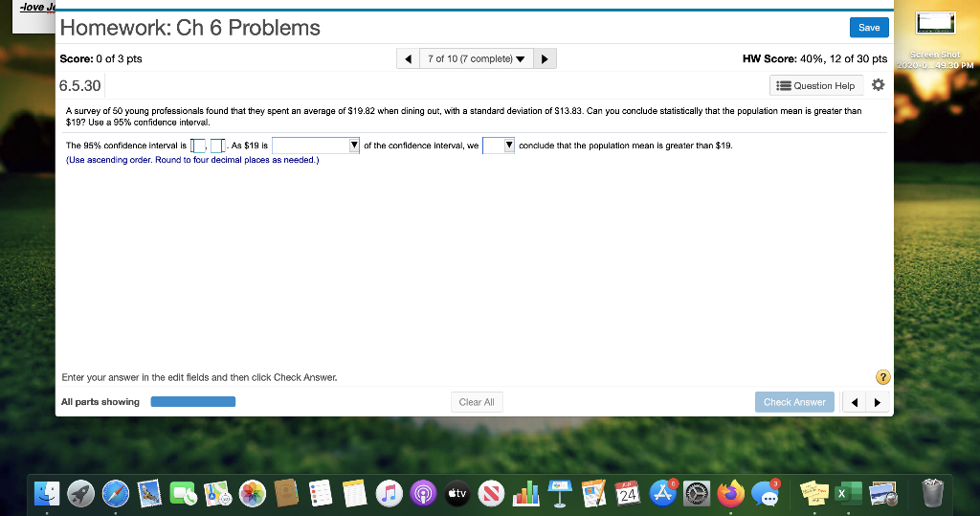Open Reminders from the dock
Image resolution: width=980 pixels, height=516 pixels.
click(x=321, y=493)
